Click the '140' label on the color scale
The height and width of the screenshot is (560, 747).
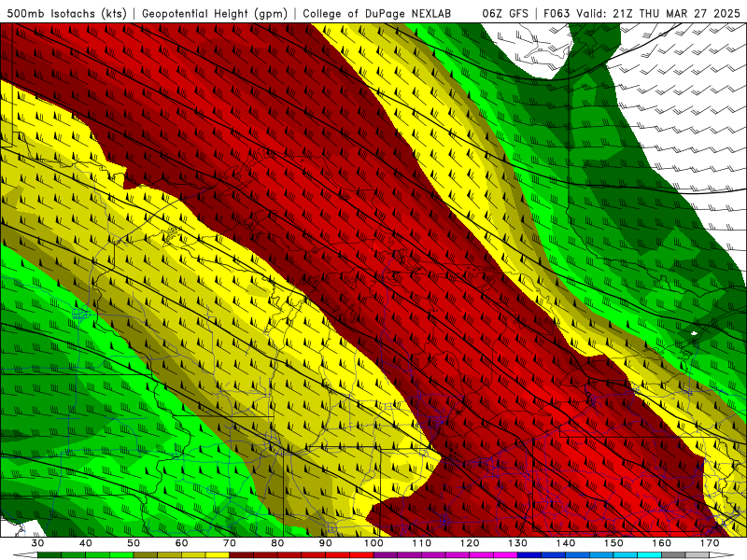[566, 543]
